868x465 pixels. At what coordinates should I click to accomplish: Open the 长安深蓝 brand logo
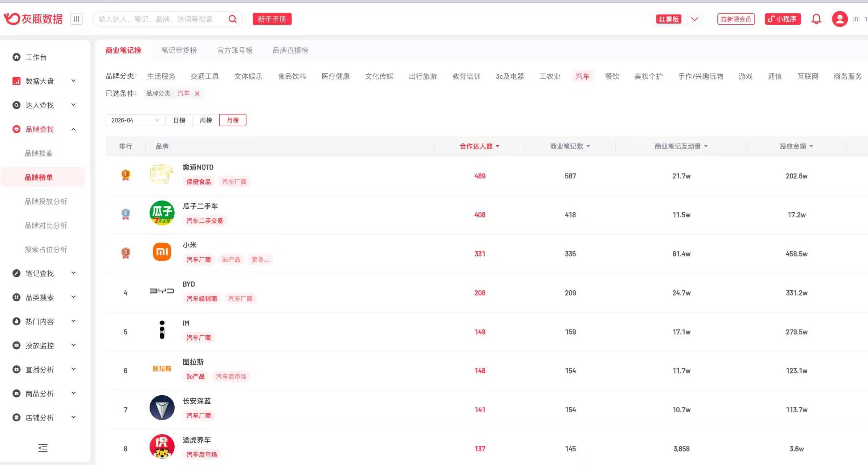coord(162,408)
